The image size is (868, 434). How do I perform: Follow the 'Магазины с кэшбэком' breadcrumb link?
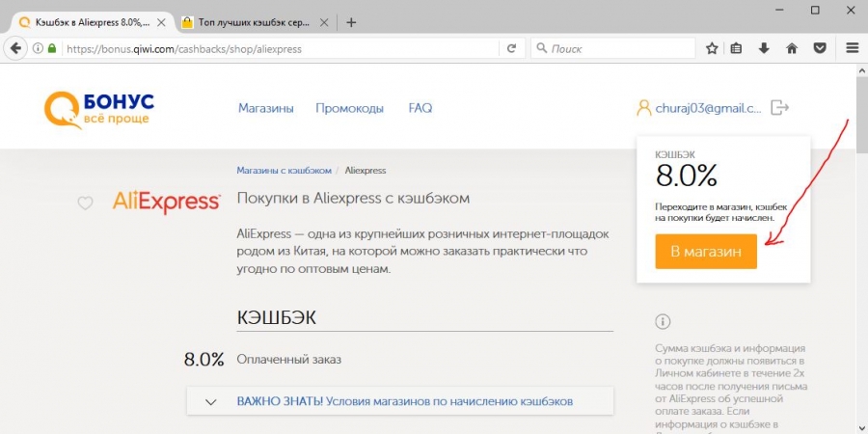284,171
